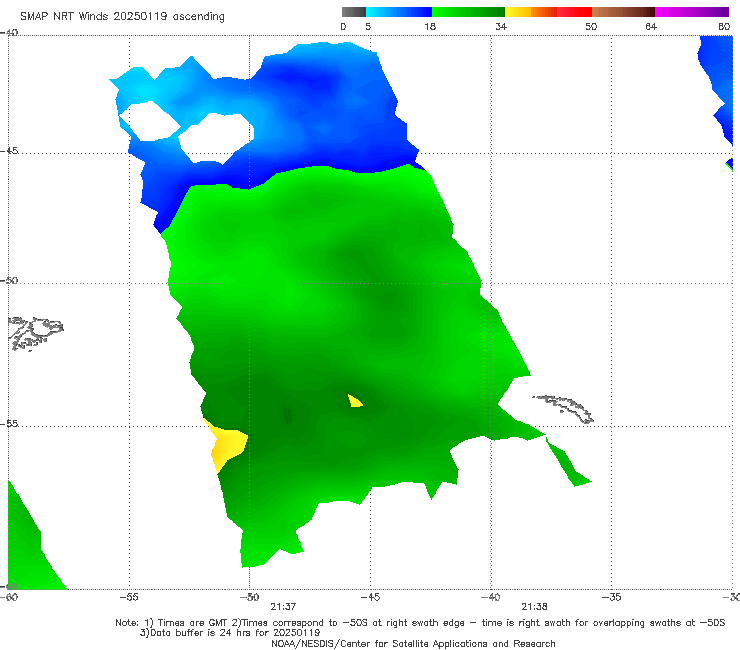
Task: Click the colorbar label '18'
Action: [x=430, y=27]
